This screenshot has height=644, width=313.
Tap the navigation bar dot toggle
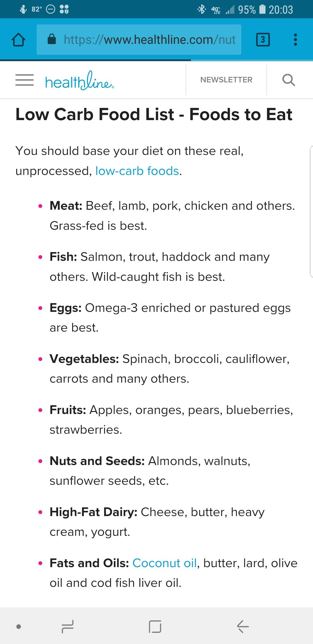coord(19,627)
